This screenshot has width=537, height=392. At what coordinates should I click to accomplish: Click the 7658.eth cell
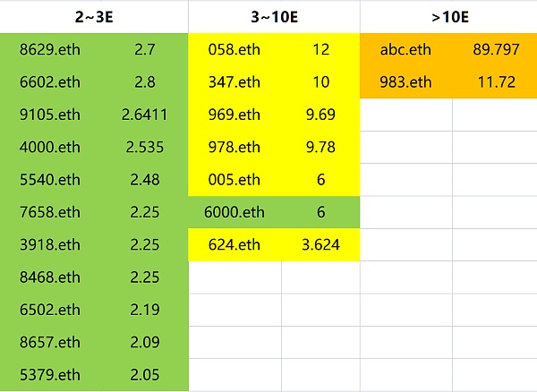pyautogui.click(x=50, y=212)
